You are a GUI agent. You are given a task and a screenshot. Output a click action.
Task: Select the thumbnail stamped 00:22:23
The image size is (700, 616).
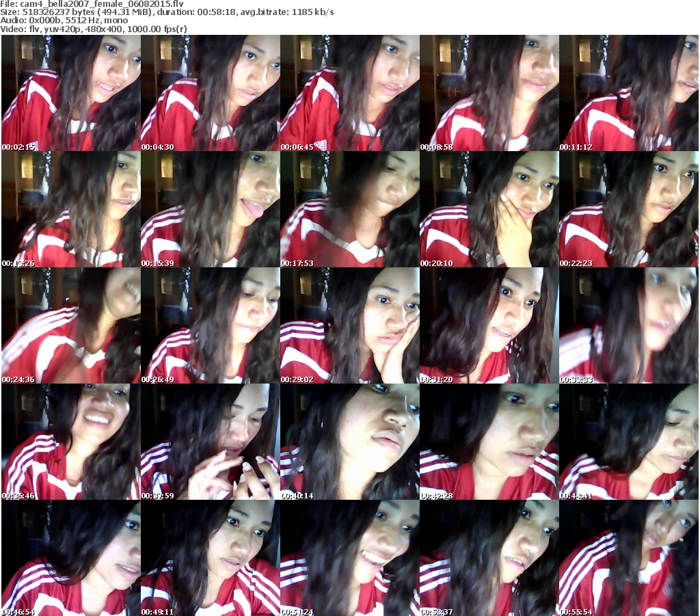[629, 209]
